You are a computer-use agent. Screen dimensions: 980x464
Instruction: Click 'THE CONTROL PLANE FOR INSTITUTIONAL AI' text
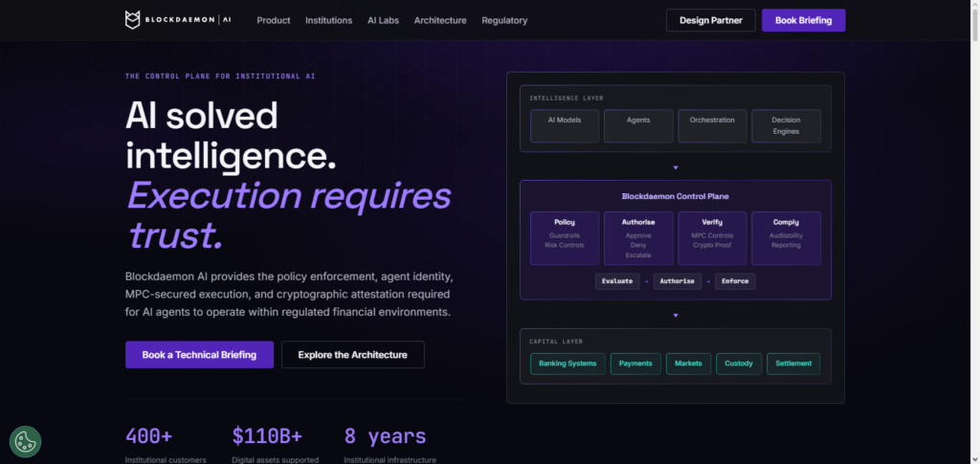coord(220,77)
